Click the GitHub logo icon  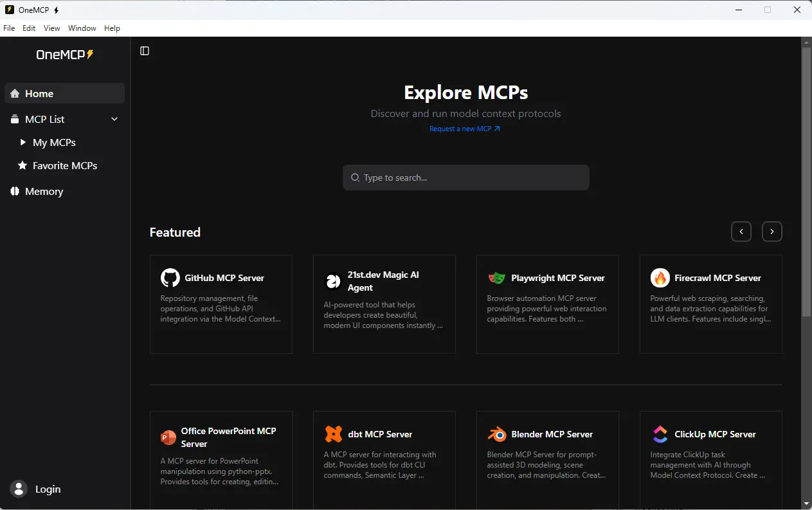(x=170, y=278)
